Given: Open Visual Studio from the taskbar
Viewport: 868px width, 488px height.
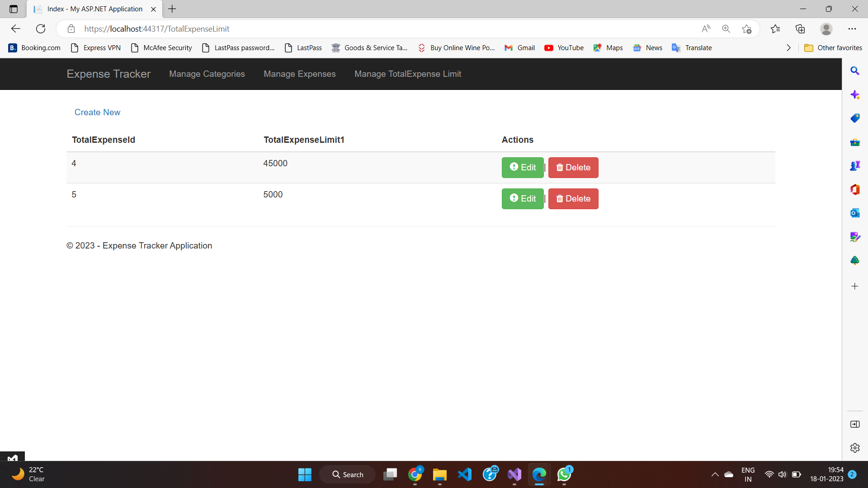Looking at the screenshot, I should pos(515,474).
